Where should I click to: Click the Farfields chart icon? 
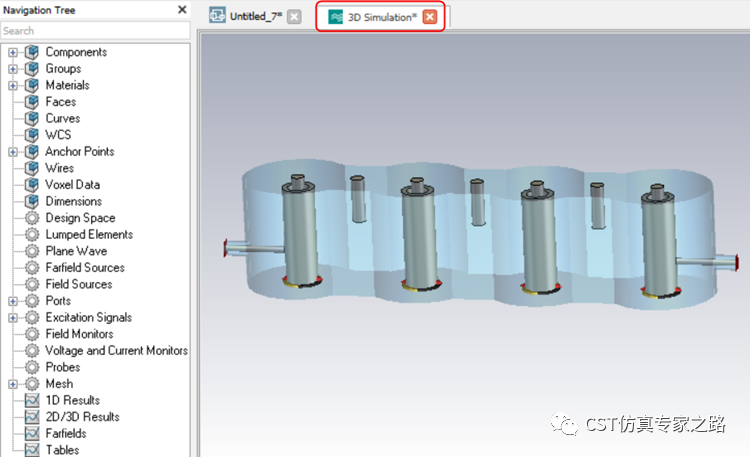pos(32,434)
